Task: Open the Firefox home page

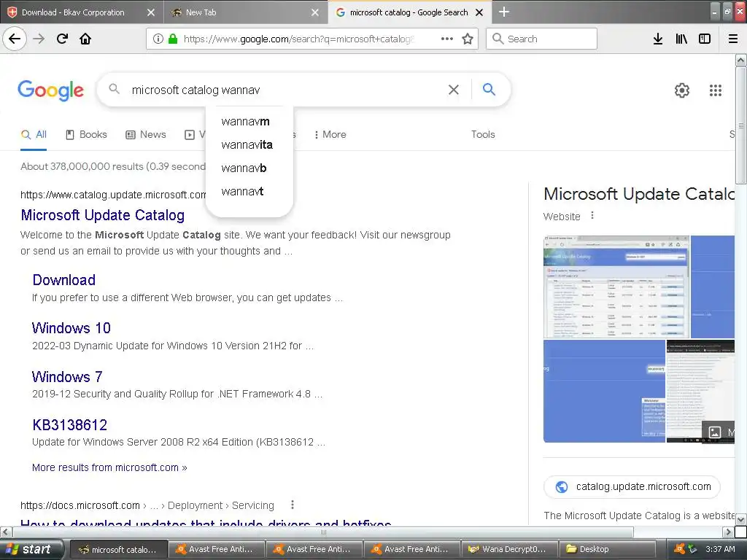Action: (85, 39)
